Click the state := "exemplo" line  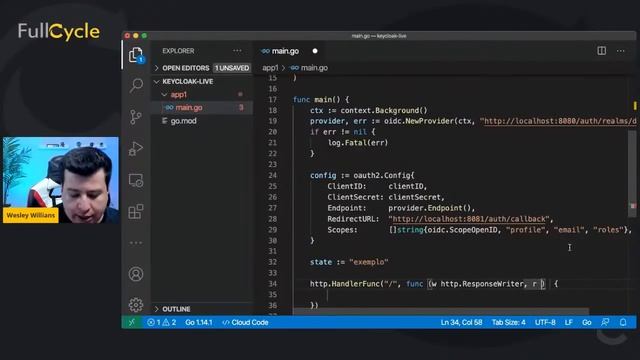click(349, 262)
